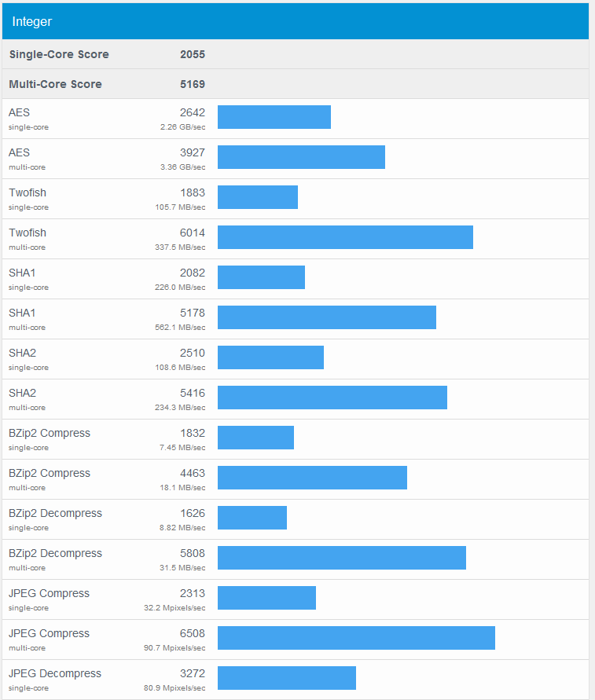Click the SHA1 multi-core result bar
Image resolution: width=595 pixels, height=700 pixels.
click(326, 317)
